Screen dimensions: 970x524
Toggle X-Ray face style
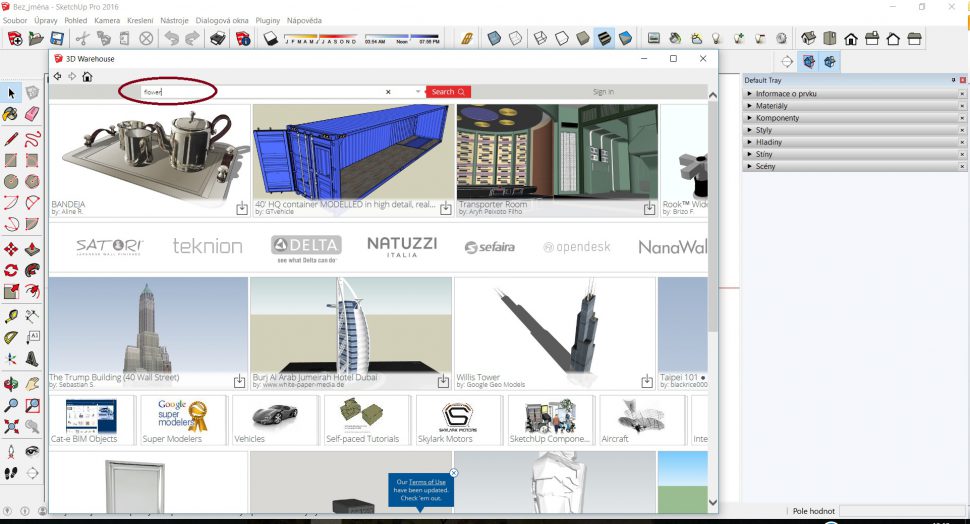tap(494, 38)
